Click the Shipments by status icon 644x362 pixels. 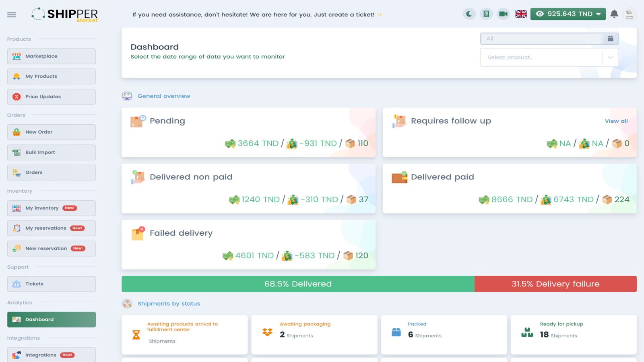pyautogui.click(x=127, y=304)
